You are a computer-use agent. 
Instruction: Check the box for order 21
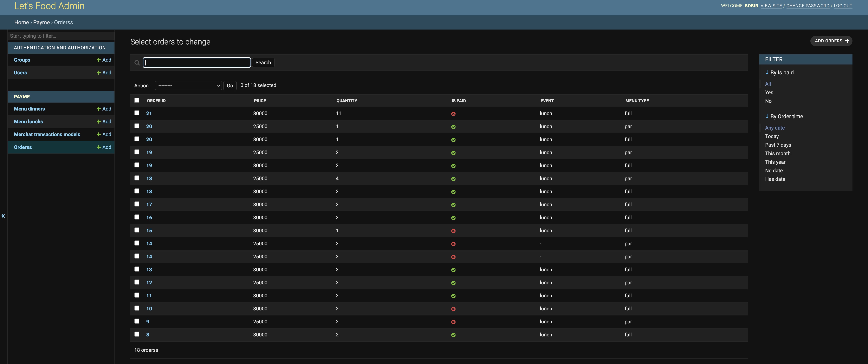[x=137, y=113]
